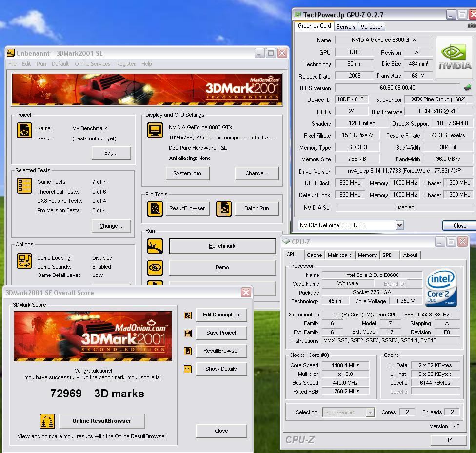Switch to the Mainboard tab in CPU-Z

click(340, 255)
